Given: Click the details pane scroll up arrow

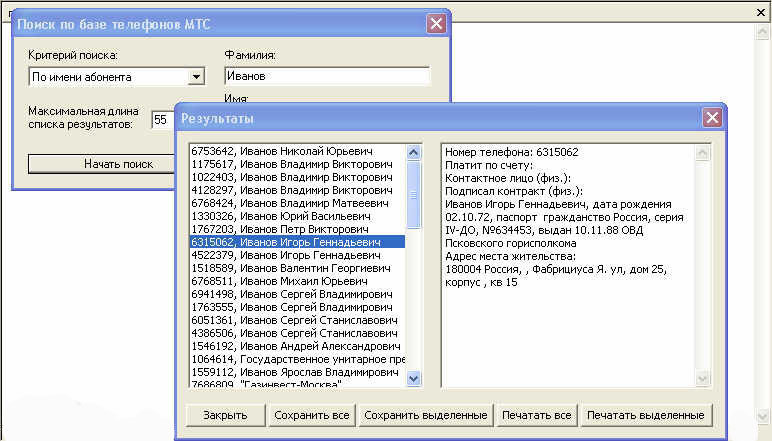Looking at the screenshot, I should 702,151.
